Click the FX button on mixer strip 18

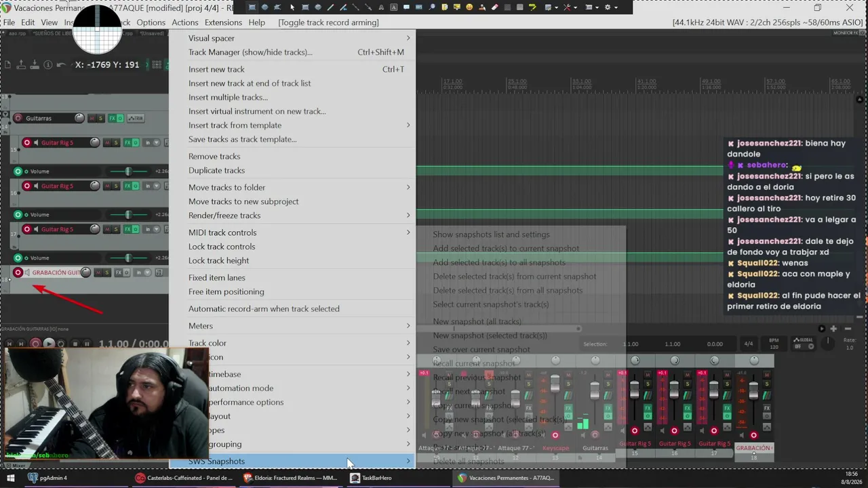click(767, 408)
